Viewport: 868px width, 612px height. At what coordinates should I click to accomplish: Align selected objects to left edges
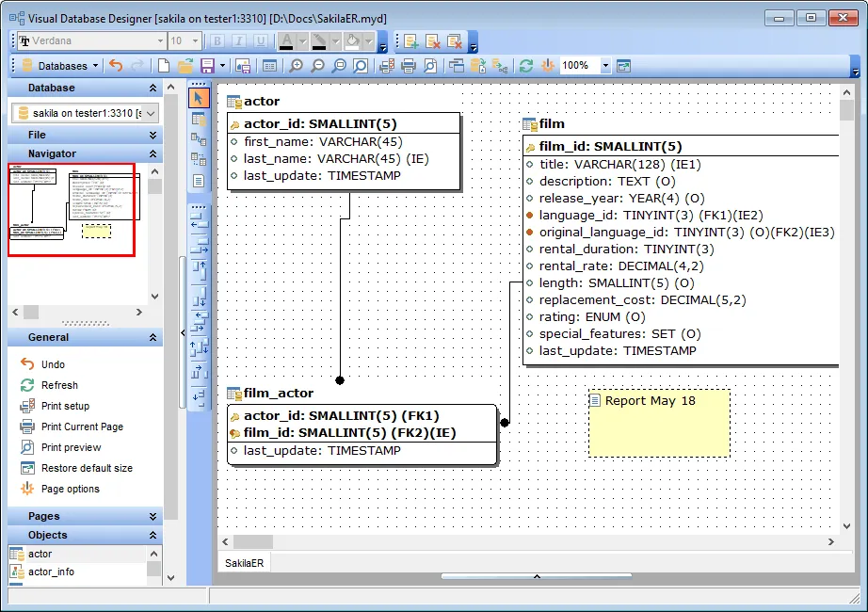coord(199,222)
